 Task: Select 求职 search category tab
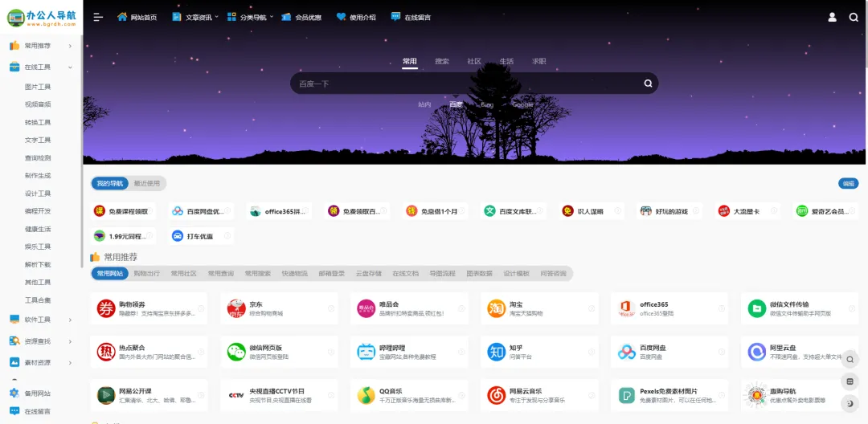(x=538, y=61)
